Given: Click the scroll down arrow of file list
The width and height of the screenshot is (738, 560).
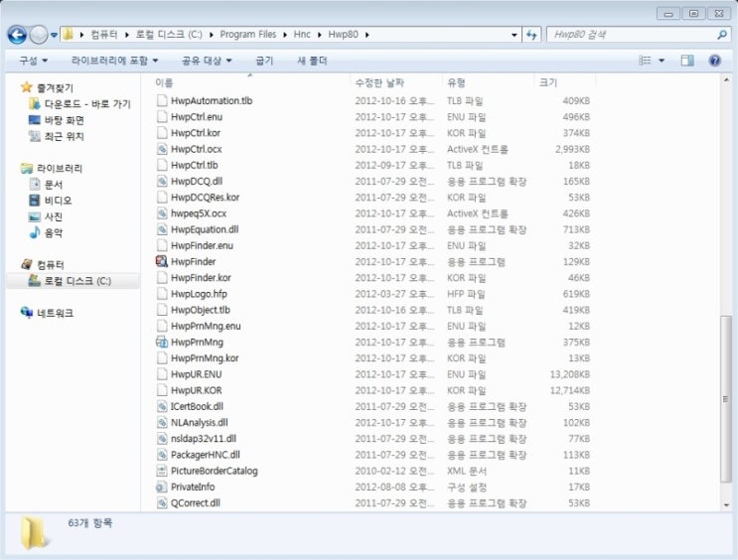Looking at the screenshot, I should 726,505.
